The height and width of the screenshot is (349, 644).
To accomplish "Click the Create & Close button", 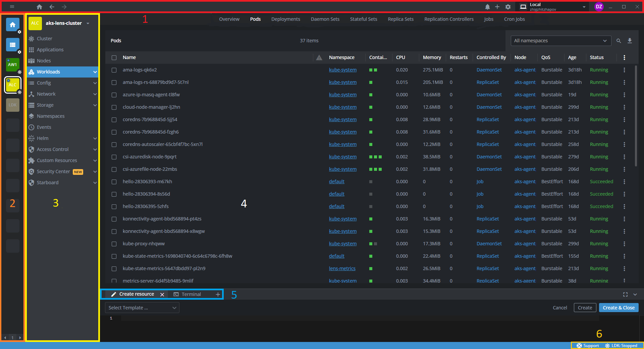I will click(619, 307).
